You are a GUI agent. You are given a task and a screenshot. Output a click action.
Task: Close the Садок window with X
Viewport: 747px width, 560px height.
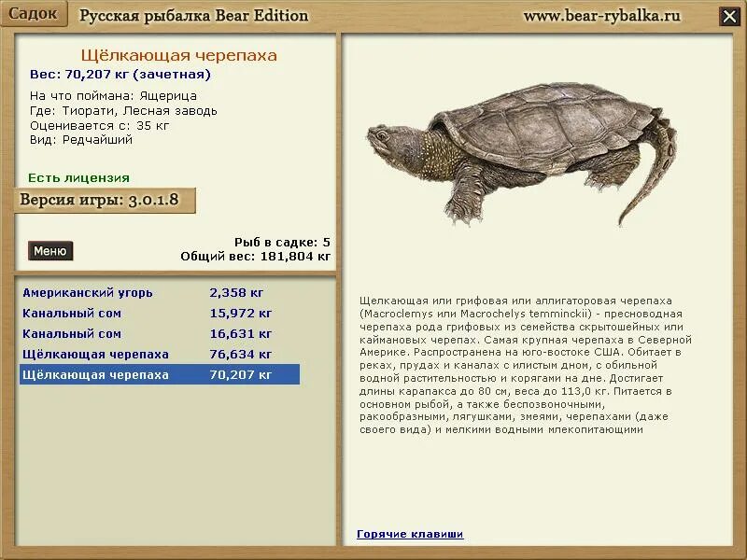pyautogui.click(x=729, y=17)
